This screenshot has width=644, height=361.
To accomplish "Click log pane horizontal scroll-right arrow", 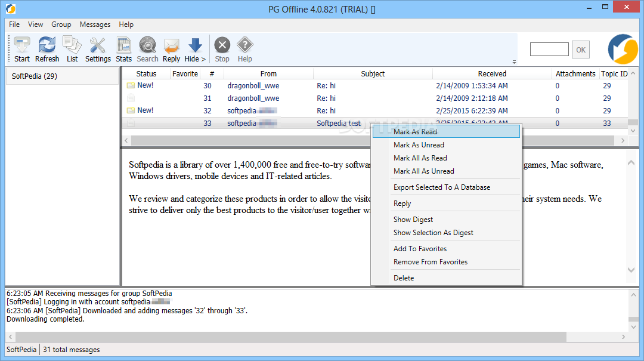I will coord(624,337).
